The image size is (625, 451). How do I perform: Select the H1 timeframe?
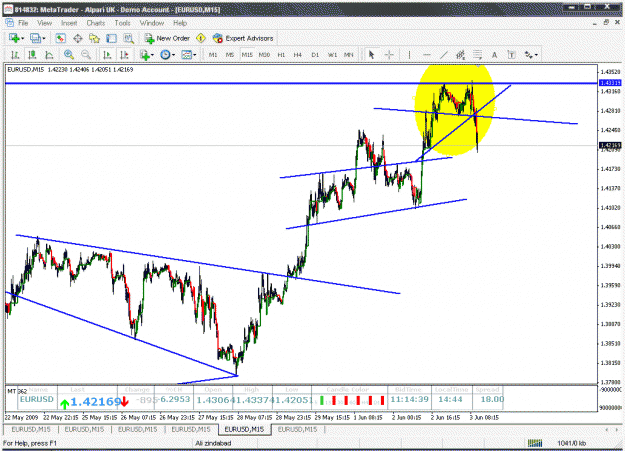(x=281, y=55)
